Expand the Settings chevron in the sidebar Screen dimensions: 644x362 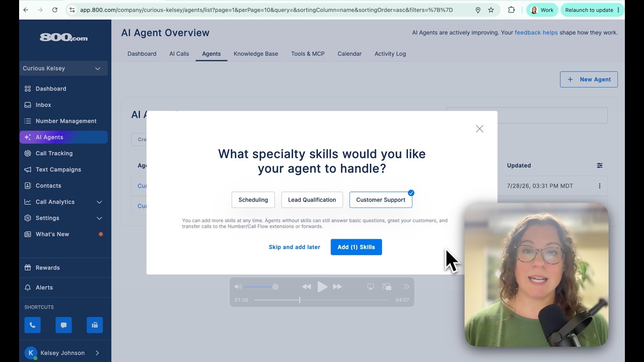coord(99,218)
